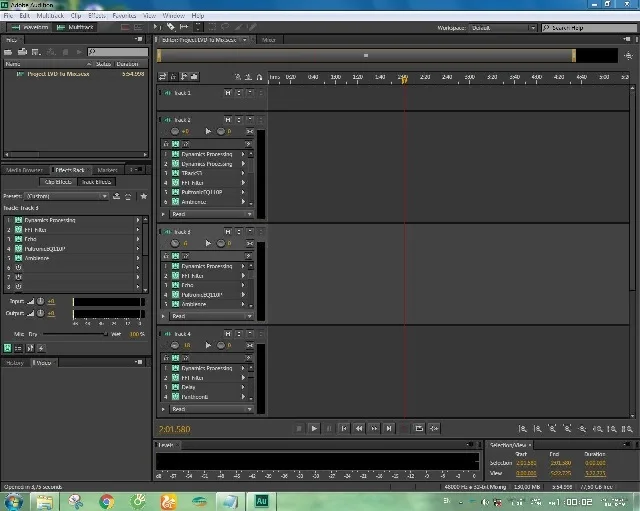Toggle power for FFT Filter in Effects Rack
Screen dimensions: 640x511
click(x=18, y=230)
